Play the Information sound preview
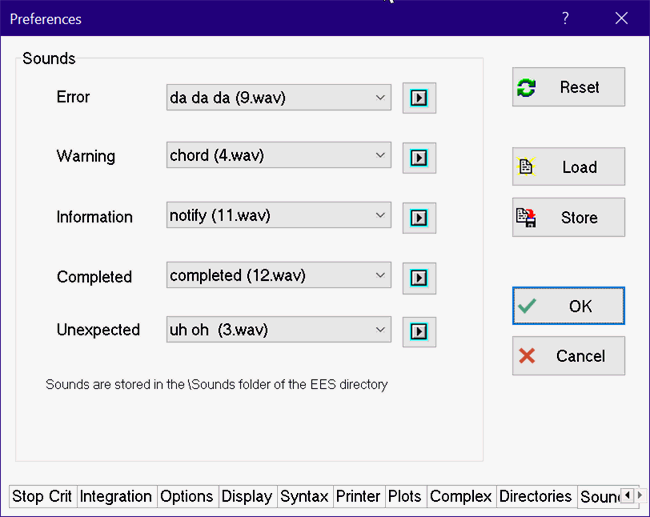This screenshot has width=650, height=517. point(419,217)
